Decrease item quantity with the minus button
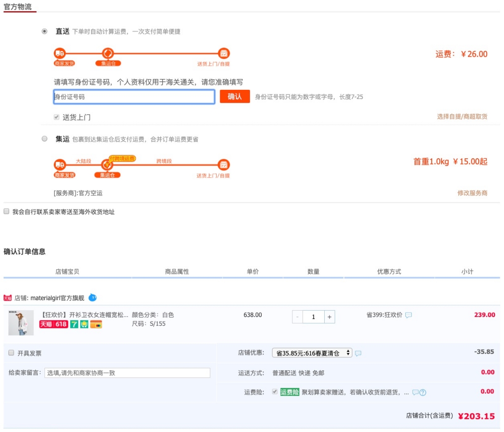The width and height of the screenshot is (504, 432). pos(297,317)
